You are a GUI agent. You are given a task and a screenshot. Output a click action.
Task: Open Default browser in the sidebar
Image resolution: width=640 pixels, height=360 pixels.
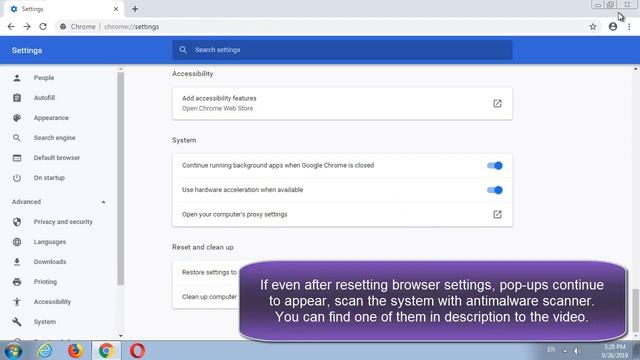[x=57, y=158]
